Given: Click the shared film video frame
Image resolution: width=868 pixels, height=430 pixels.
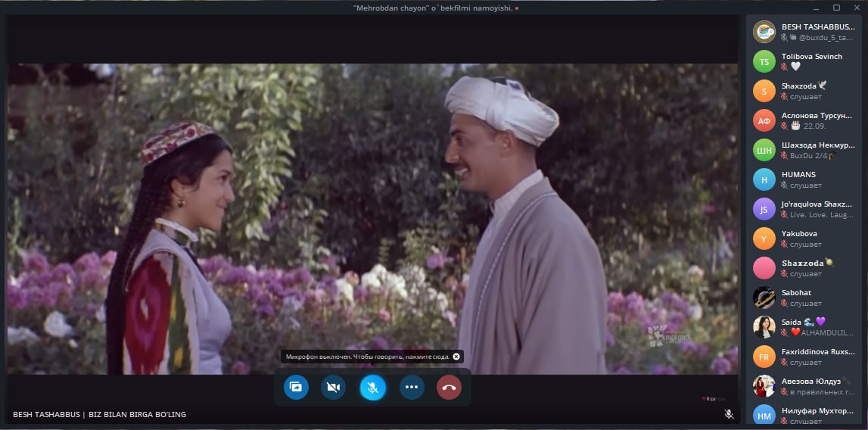Looking at the screenshot, I should tap(372, 219).
